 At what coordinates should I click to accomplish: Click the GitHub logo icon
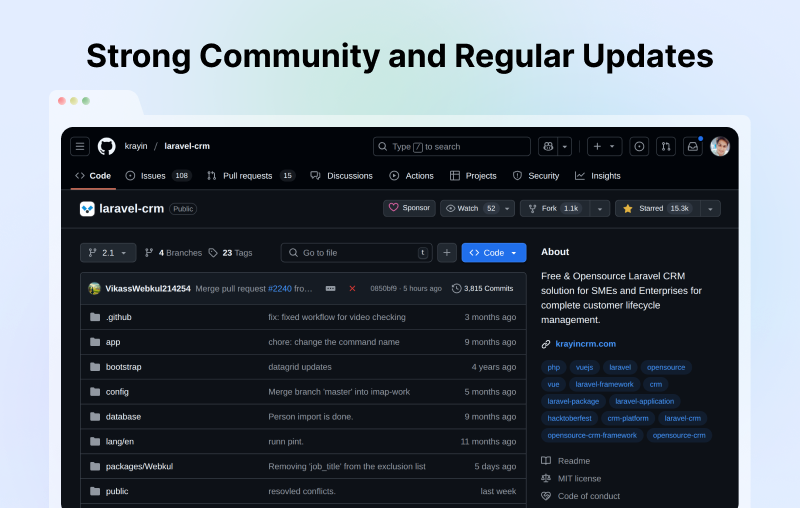point(106,146)
